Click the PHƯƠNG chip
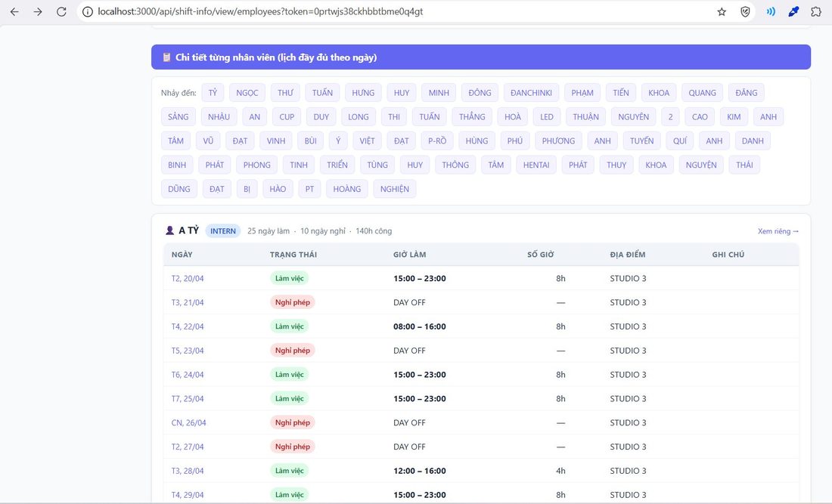Screen dimensions: 832x504 pos(558,141)
